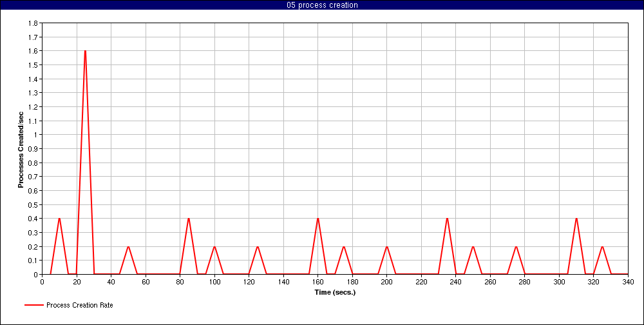Click the spike peak at time 310
Image resolution: width=644 pixels, height=325 pixels.
pos(576,219)
